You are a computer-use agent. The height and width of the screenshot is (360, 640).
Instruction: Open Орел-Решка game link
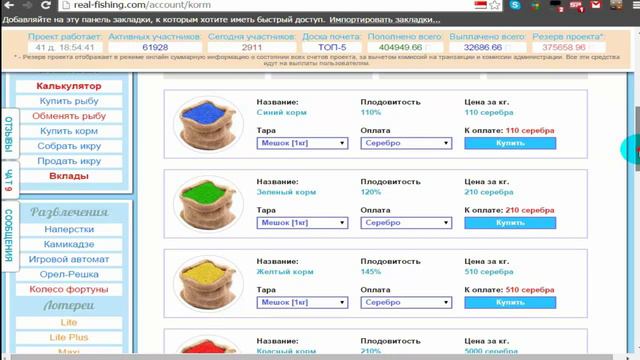tap(69, 274)
